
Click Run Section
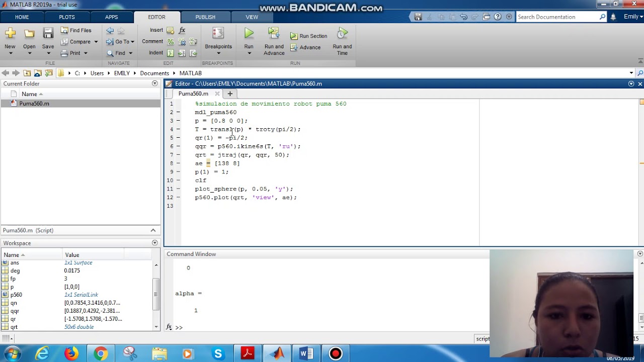(308, 36)
